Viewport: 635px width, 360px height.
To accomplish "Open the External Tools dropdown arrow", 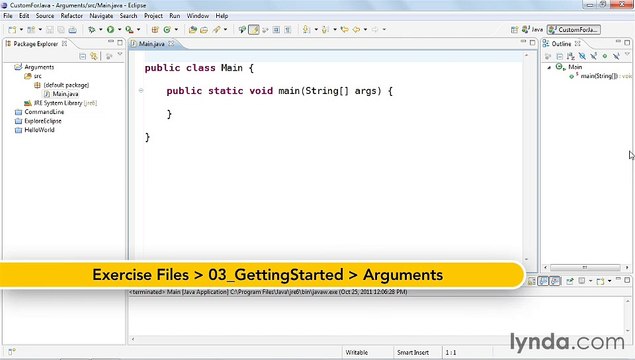I will [139, 30].
